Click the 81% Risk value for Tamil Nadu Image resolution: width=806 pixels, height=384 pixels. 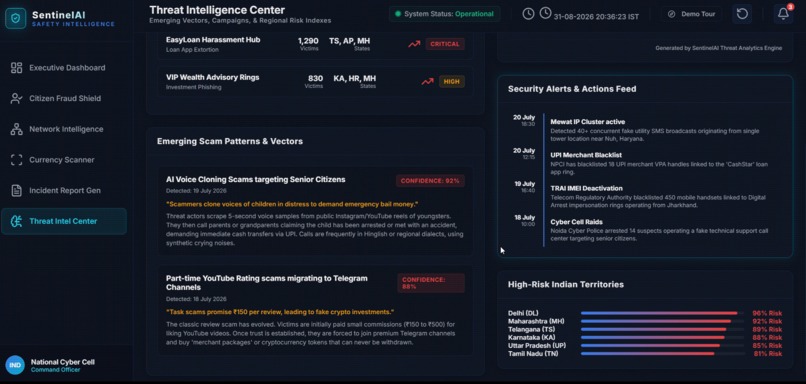[x=767, y=354]
